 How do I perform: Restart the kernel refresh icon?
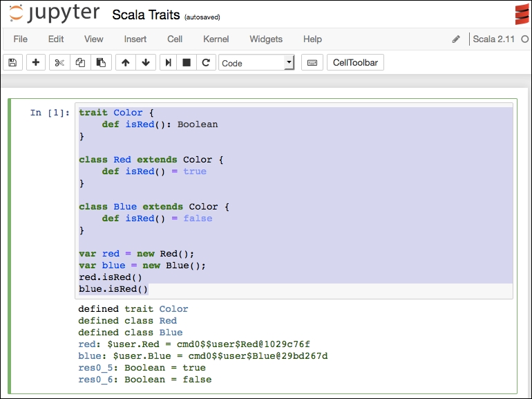tap(206, 62)
